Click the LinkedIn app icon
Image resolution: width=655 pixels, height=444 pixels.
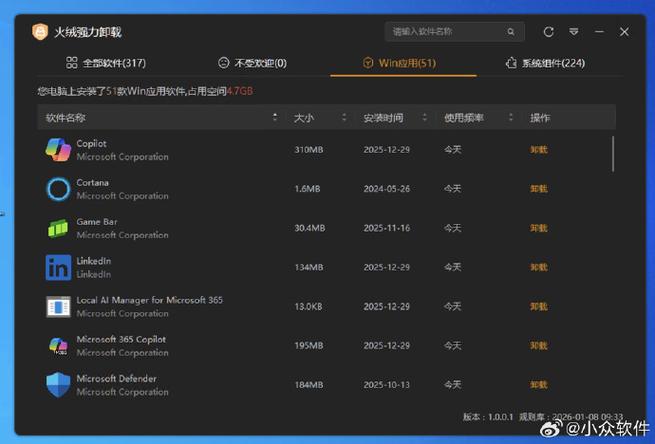pyautogui.click(x=58, y=267)
